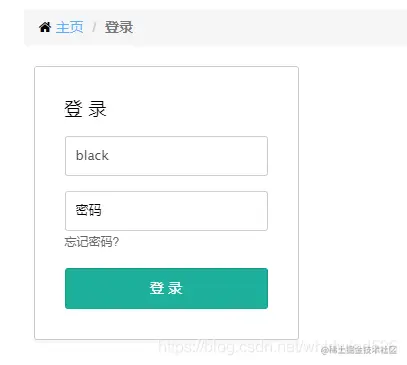Click the home icon in breadcrumb
This screenshot has width=407, height=365.
(45, 27)
